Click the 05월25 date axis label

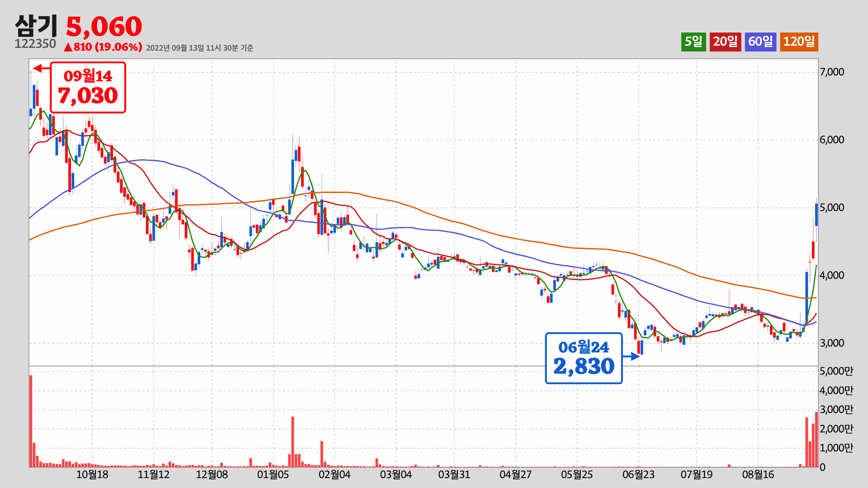tap(577, 474)
